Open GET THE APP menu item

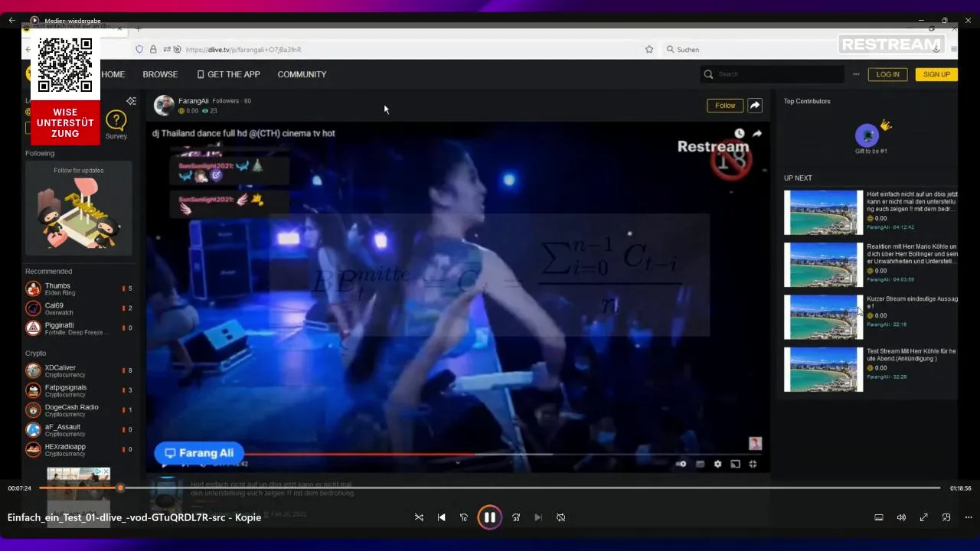click(x=228, y=74)
